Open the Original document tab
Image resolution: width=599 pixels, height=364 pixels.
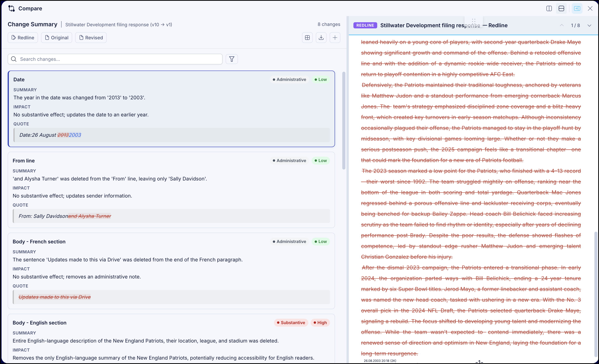[x=57, y=38]
